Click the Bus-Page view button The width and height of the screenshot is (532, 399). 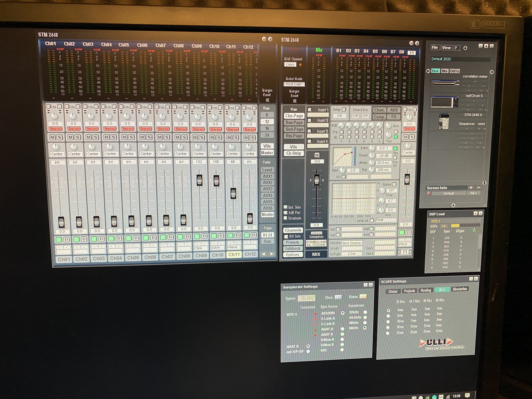coord(294,122)
